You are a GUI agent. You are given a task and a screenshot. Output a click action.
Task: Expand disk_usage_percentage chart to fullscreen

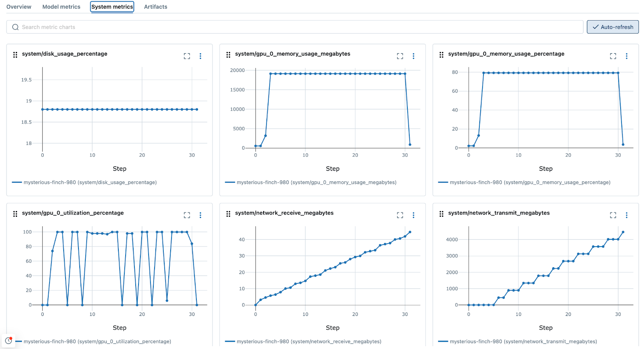point(187,56)
